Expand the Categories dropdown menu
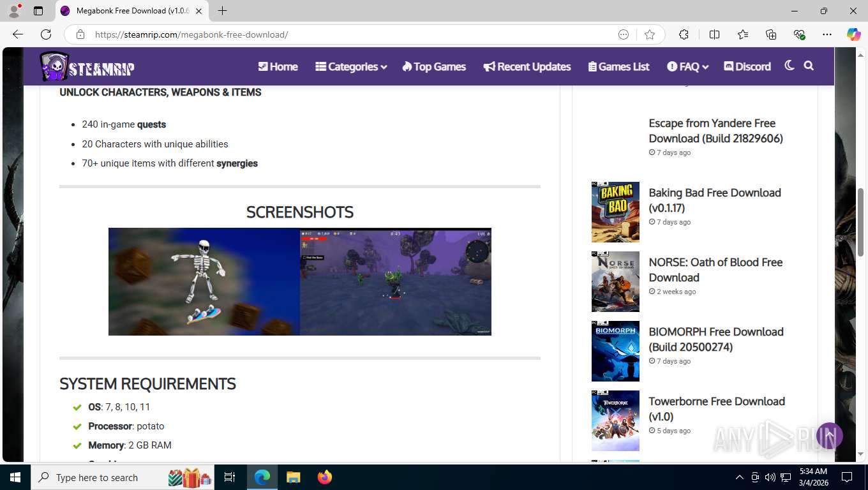The width and height of the screenshot is (868, 490). pyautogui.click(x=351, y=66)
